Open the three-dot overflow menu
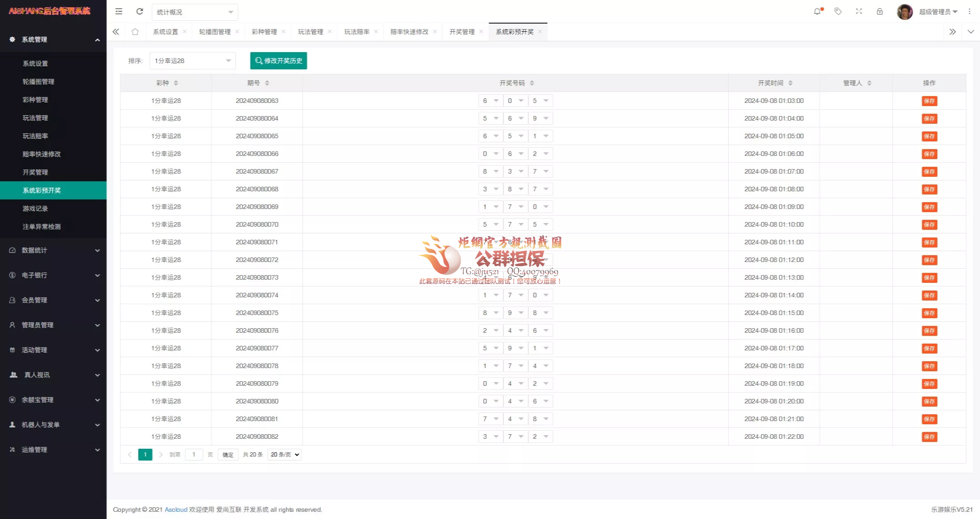This screenshot has height=519, width=980. [970, 11]
